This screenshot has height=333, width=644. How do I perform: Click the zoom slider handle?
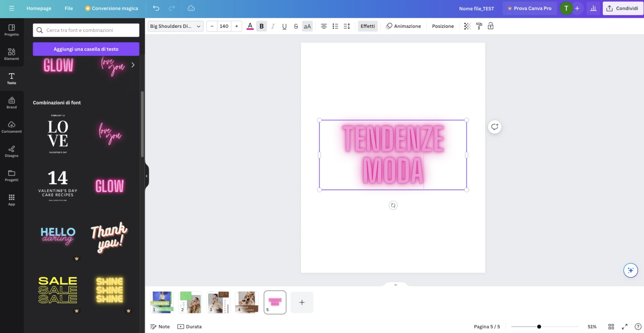coord(539,327)
